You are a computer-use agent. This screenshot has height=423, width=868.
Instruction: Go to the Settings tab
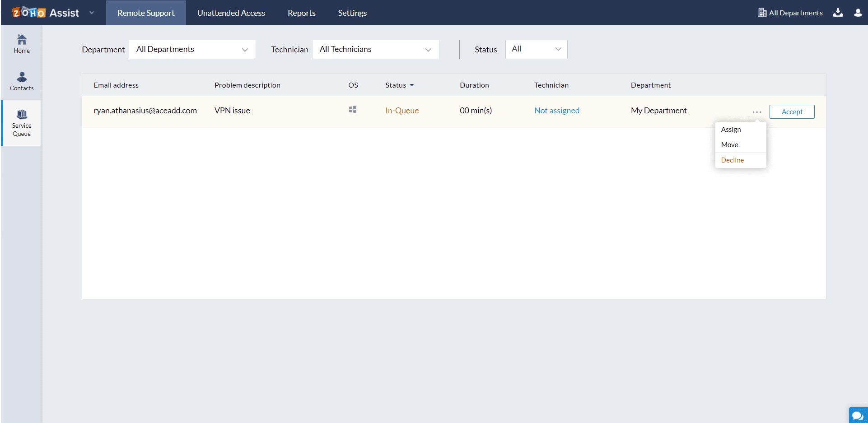coord(352,13)
